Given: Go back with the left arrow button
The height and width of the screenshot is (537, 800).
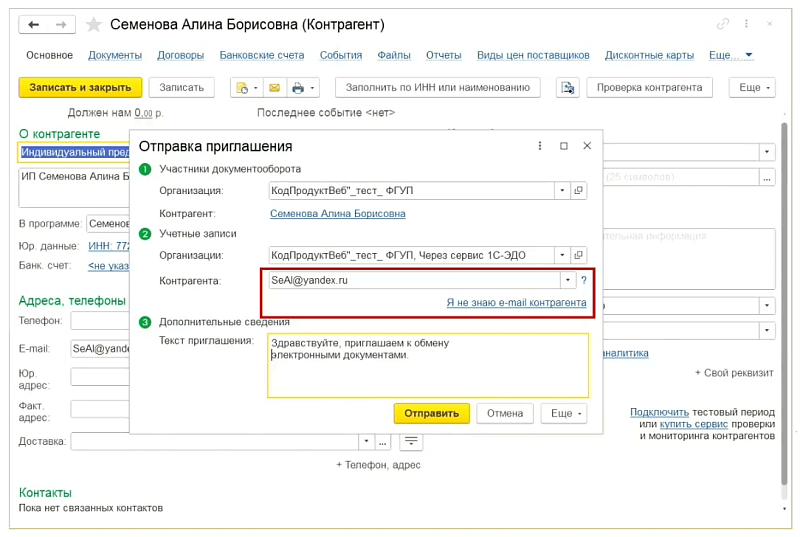Looking at the screenshot, I should [x=34, y=24].
